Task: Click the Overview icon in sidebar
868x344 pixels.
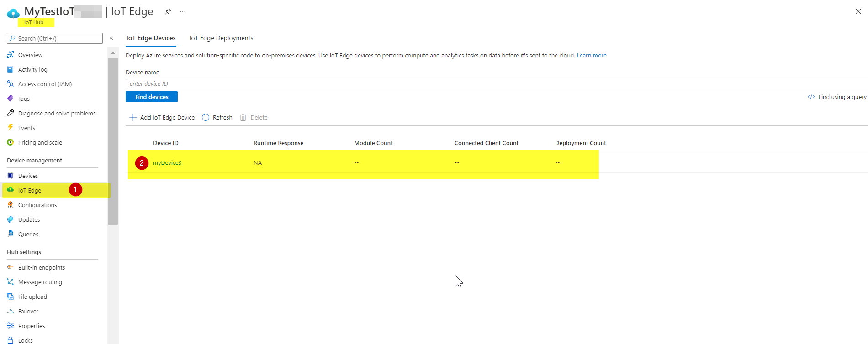Action: click(x=11, y=55)
